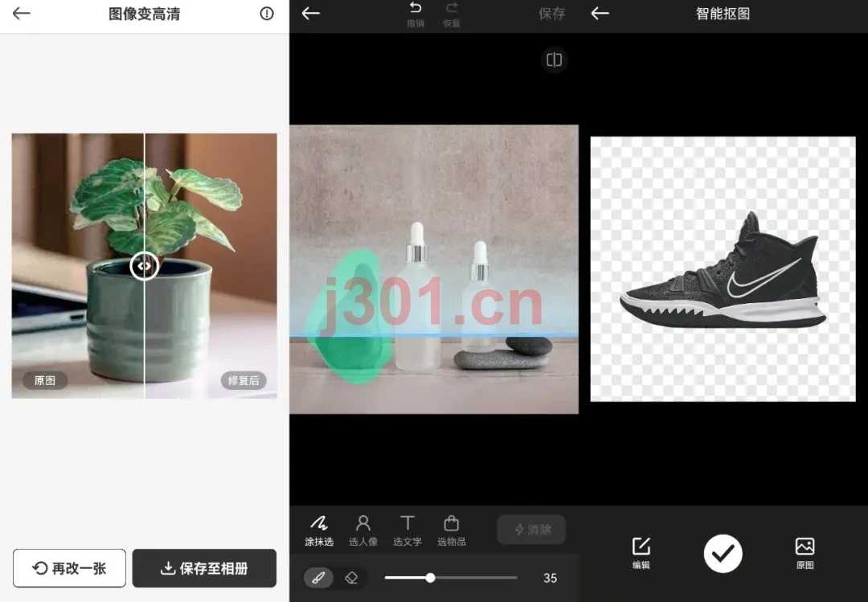The width and height of the screenshot is (868, 602).
Task: Click the 恢复 redo icon
Action: [452, 14]
